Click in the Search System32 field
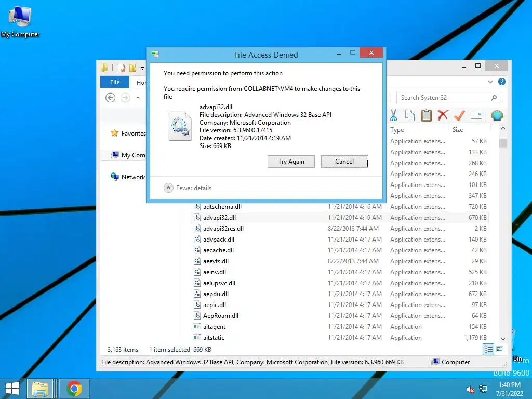 [x=448, y=98]
